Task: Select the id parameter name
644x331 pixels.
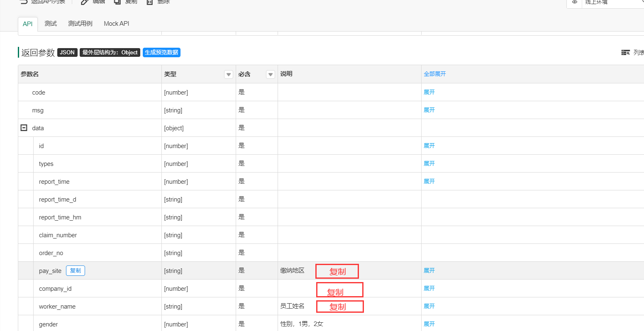Action: (41, 146)
